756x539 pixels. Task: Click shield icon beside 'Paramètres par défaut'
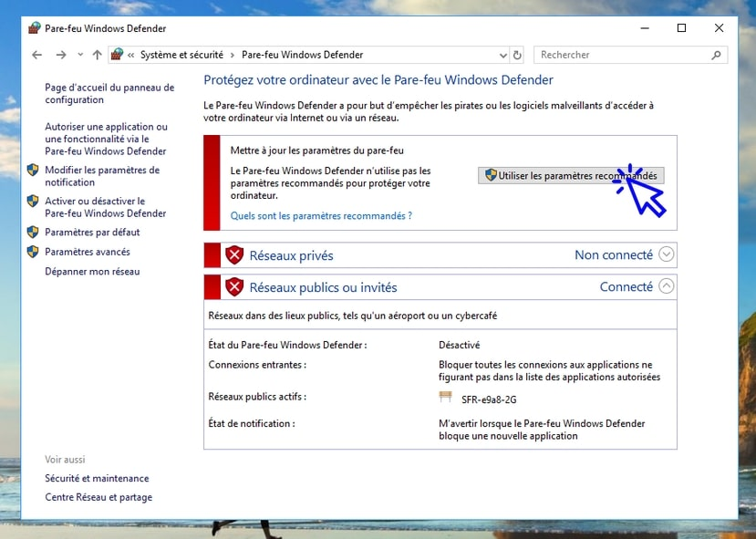tap(33, 232)
